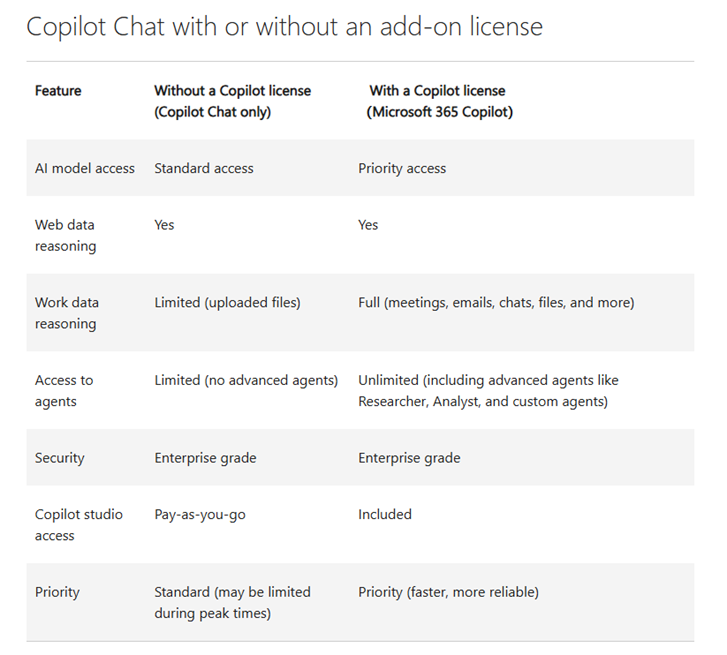Click the 'Limited (no advanced agents)' cell
Image resolution: width=727 pixels, height=655 pixels.
click(246, 380)
